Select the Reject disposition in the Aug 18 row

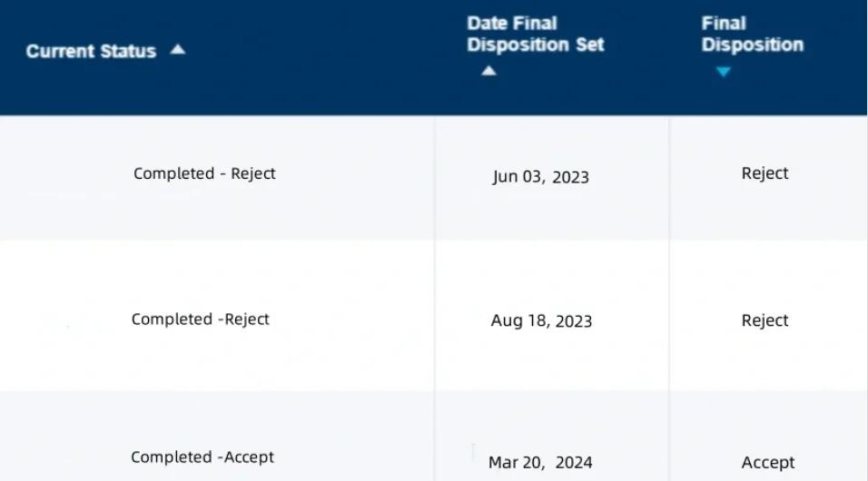764,320
